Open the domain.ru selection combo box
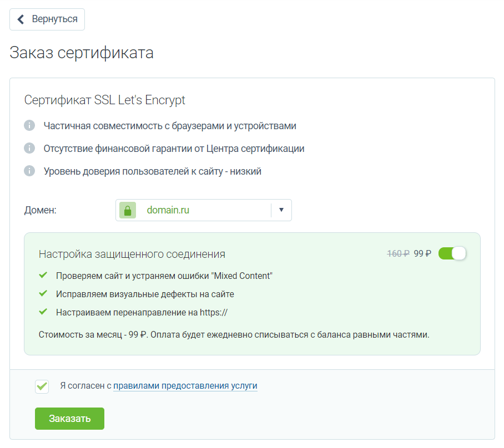Viewport: 504px width, 448px height. click(x=194, y=211)
